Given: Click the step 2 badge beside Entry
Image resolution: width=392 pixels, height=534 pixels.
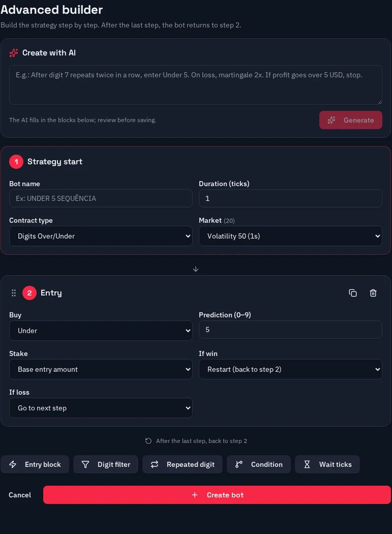Looking at the screenshot, I should pyautogui.click(x=30, y=293).
